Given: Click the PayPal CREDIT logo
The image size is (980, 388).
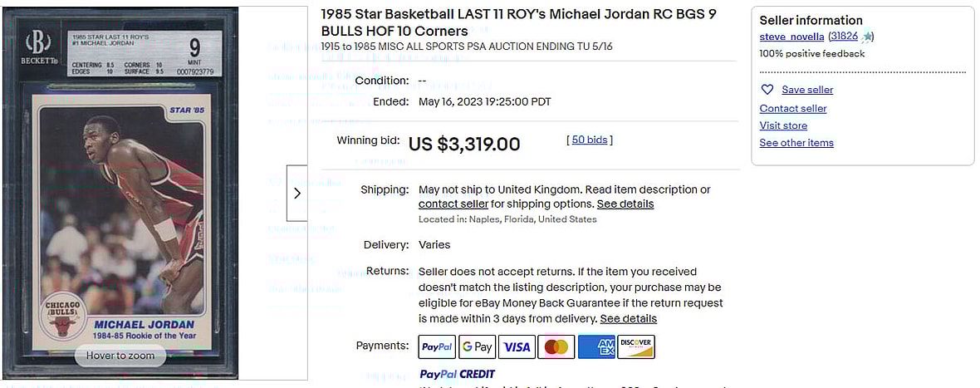Looking at the screenshot, I should (457, 374).
